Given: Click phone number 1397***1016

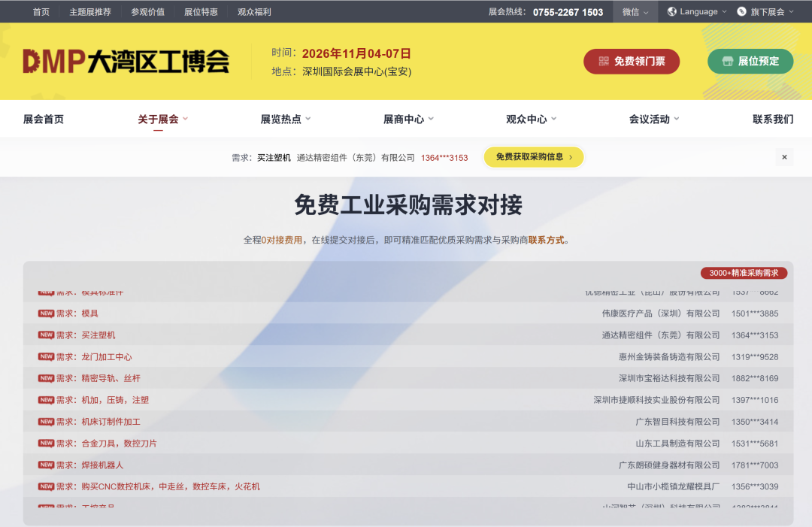Looking at the screenshot, I should [755, 400].
